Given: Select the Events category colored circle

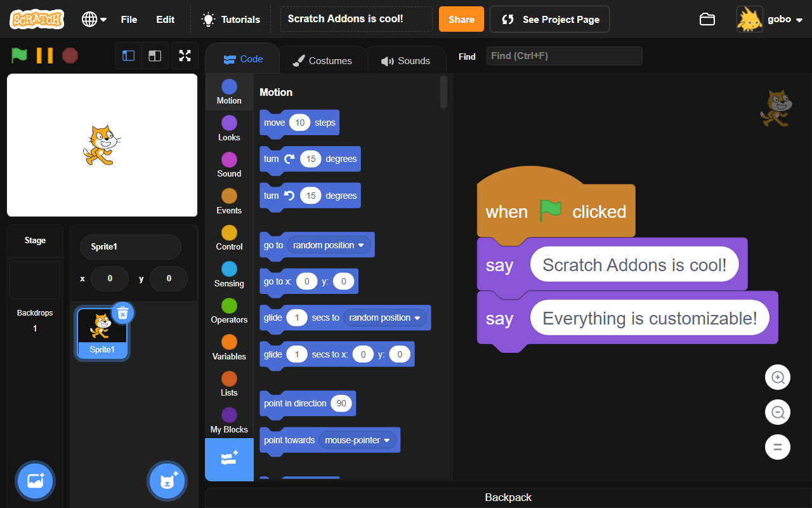Looking at the screenshot, I should coord(229,194).
